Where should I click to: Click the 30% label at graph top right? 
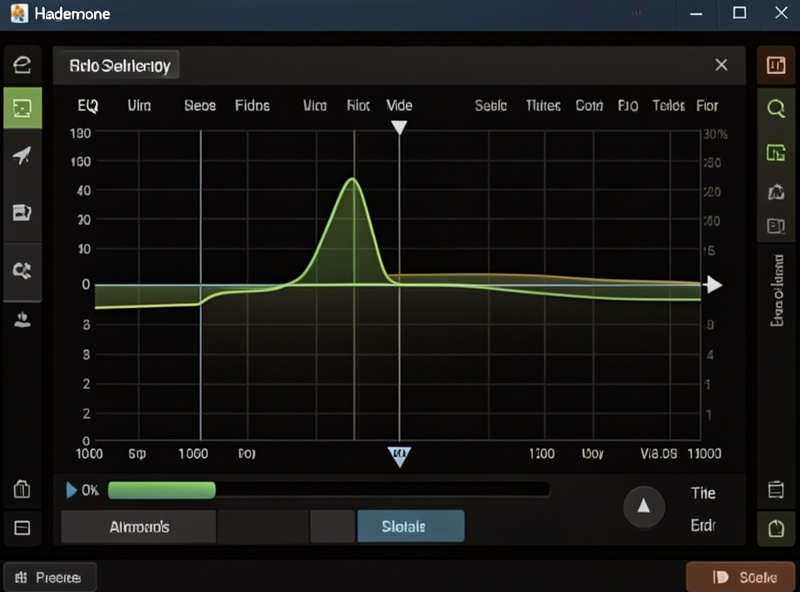[715, 134]
